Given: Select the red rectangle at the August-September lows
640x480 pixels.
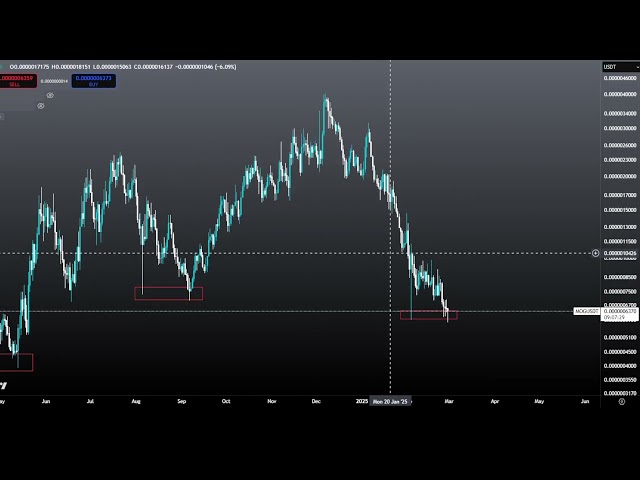Looking at the screenshot, I should (169, 293).
